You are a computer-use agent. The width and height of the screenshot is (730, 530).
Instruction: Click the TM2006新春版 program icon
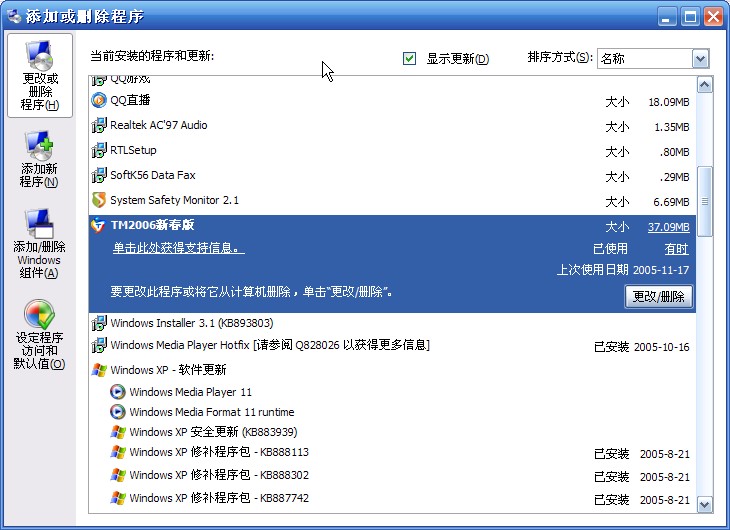[x=98, y=225]
